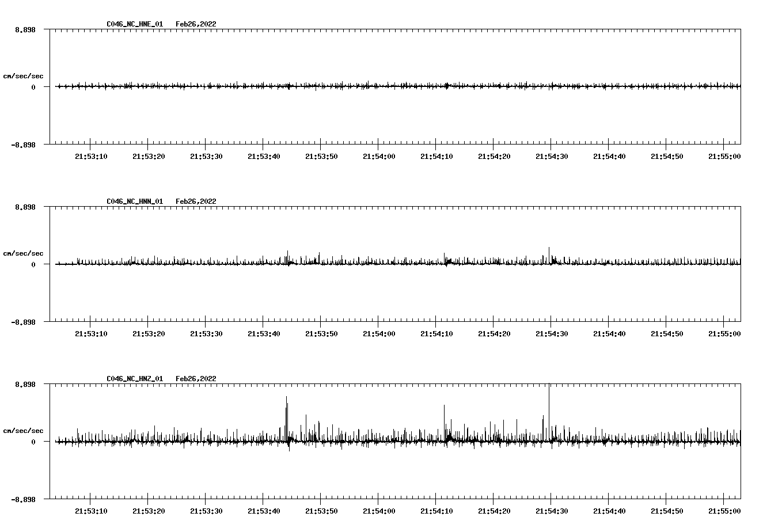Select the cm/sec/sec unit label on the HNZ plot

(23, 431)
